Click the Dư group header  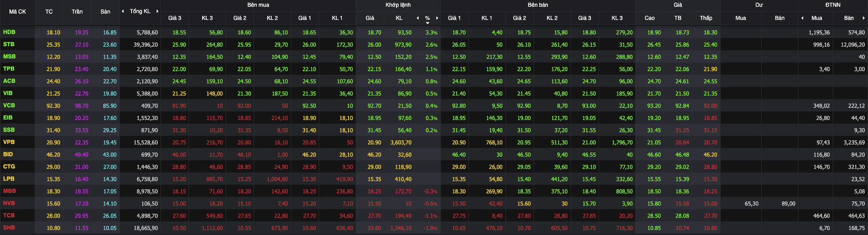point(759,5)
